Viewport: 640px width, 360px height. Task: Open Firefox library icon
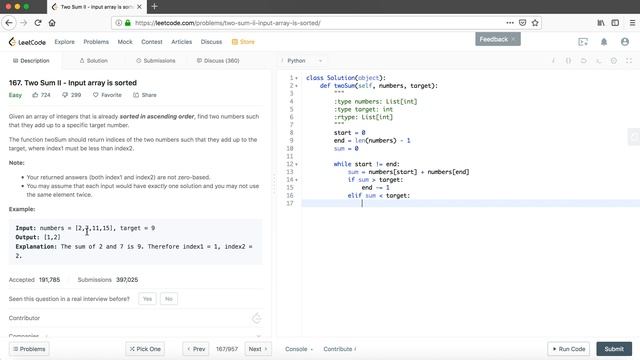(601, 23)
